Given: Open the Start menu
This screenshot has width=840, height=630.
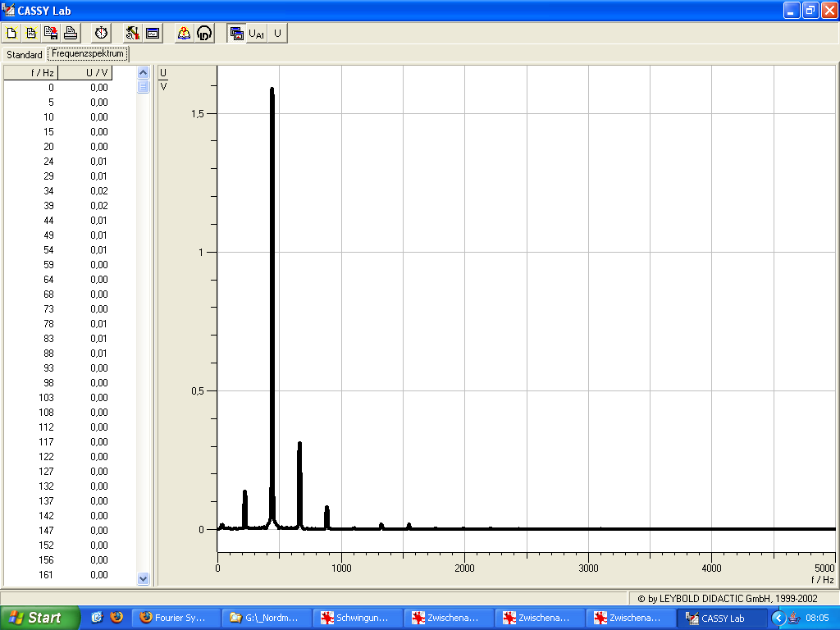Looking at the screenshot, I should [40, 618].
